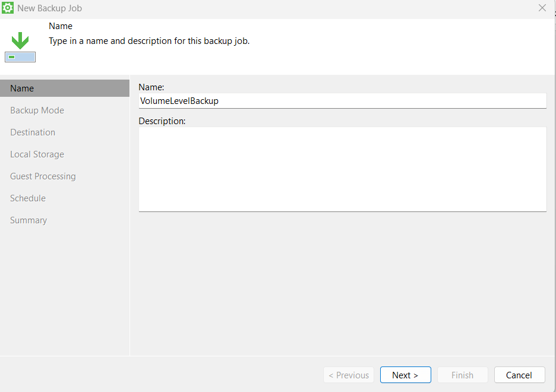Go to the Backup Mode step
Screen dimensions: 556x392
coord(37,110)
